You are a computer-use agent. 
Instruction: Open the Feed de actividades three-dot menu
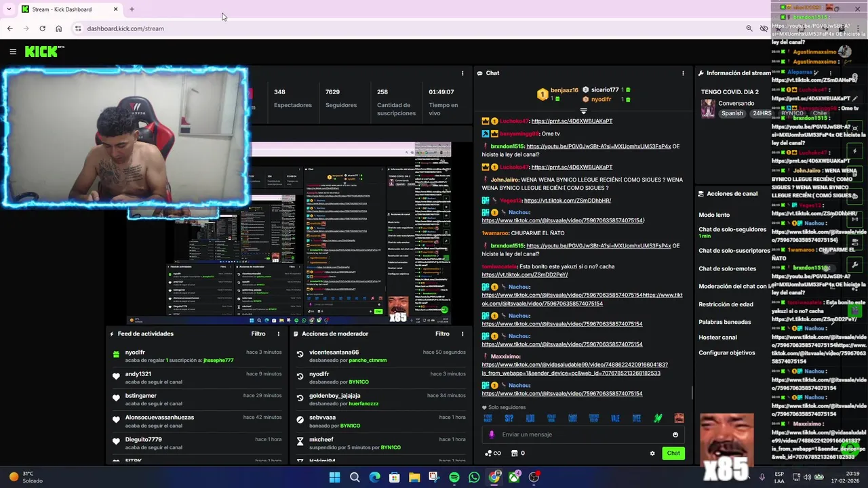(278, 333)
